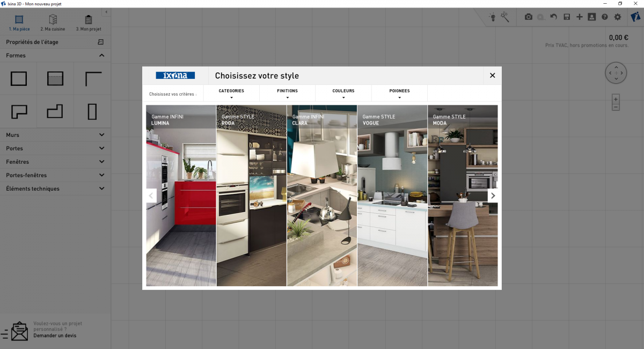644x349 pixels.
Task: Choose the VOGUE kitchen style
Action: tap(392, 195)
